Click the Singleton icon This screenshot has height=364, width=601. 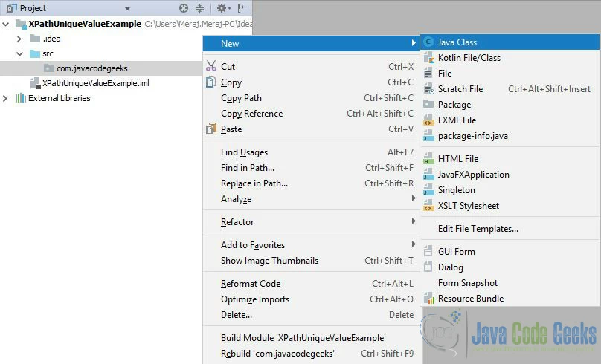[x=428, y=190]
